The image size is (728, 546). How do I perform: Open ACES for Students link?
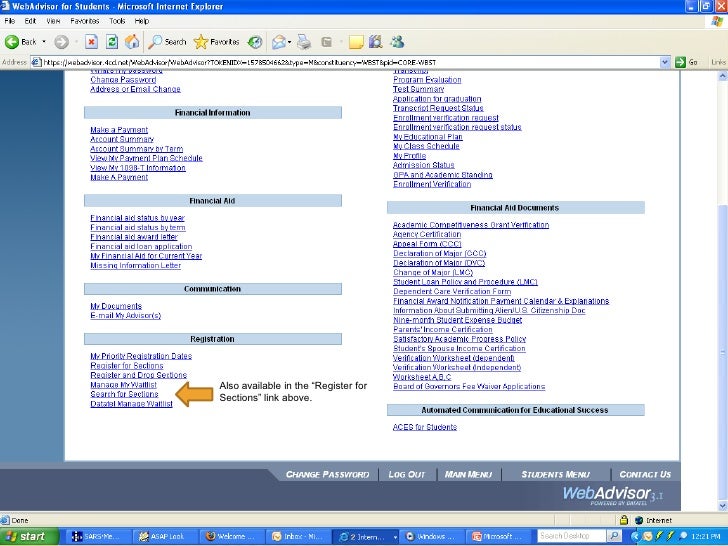click(x=425, y=427)
